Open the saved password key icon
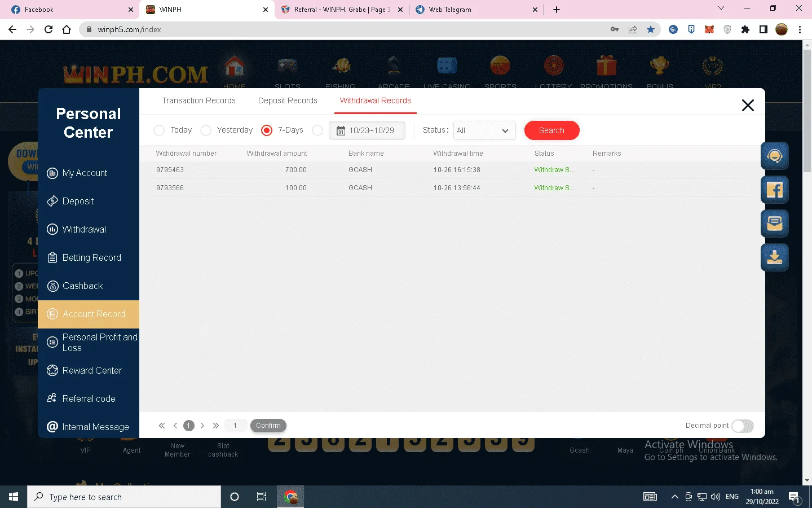812x508 pixels. point(615,29)
